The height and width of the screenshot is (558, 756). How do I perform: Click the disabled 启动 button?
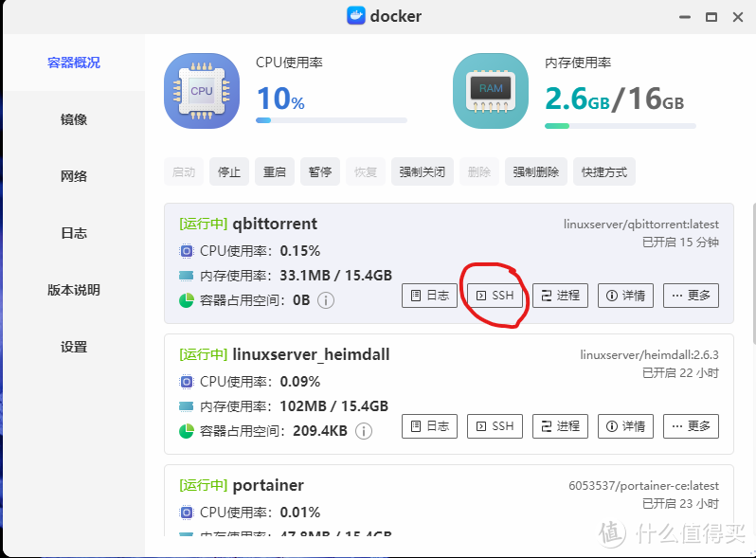tap(184, 171)
